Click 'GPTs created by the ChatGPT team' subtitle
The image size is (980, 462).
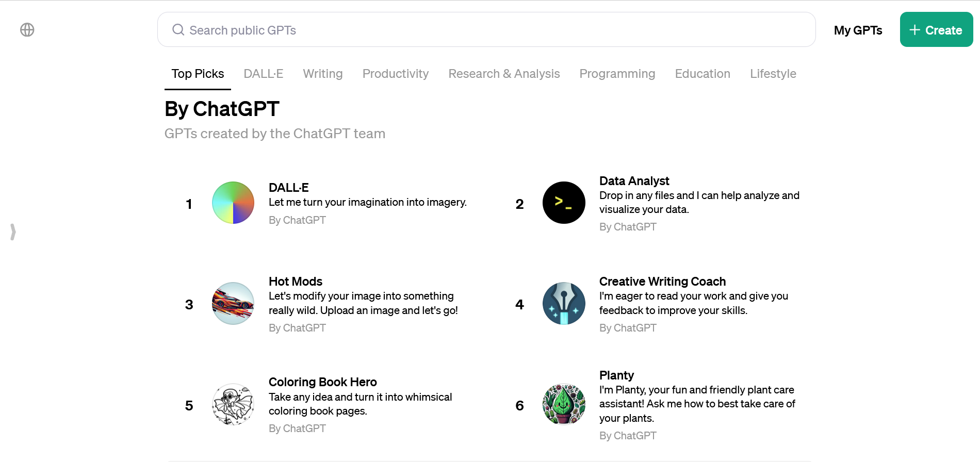point(275,134)
